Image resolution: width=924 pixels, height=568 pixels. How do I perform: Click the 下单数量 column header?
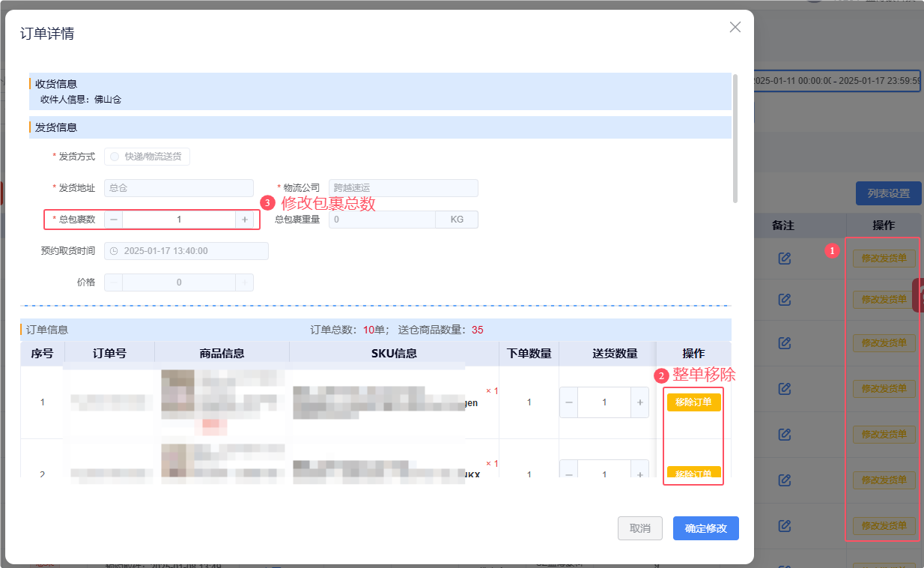[x=529, y=354]
